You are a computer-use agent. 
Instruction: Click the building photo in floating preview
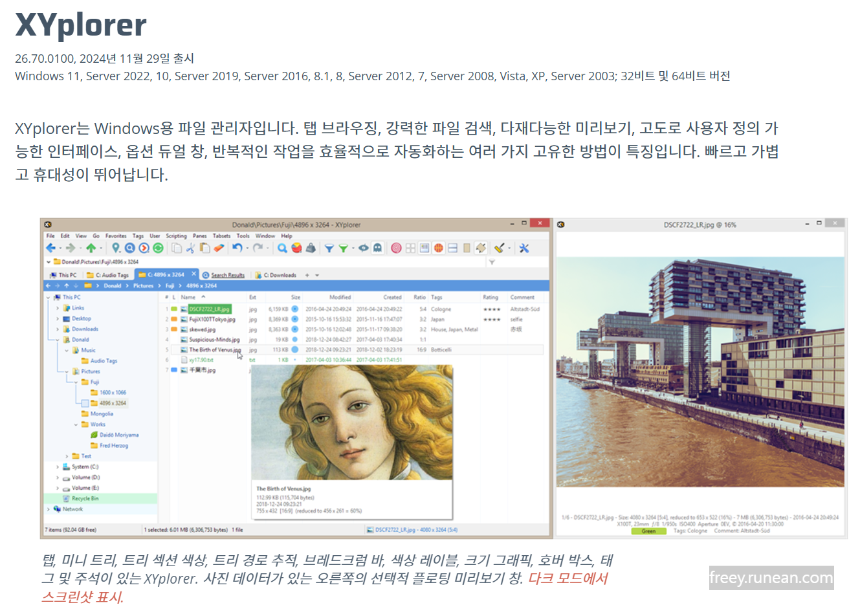(700, 372)
